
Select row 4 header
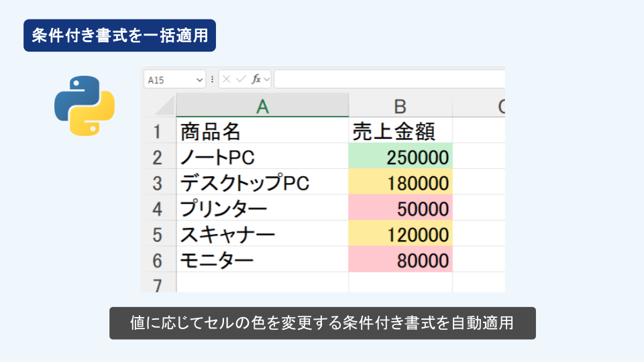tap(158, 208)
